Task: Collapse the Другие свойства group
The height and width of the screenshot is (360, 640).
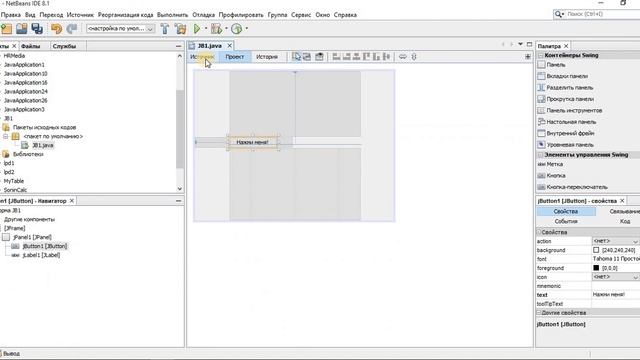Action: [x=539, y=313]
